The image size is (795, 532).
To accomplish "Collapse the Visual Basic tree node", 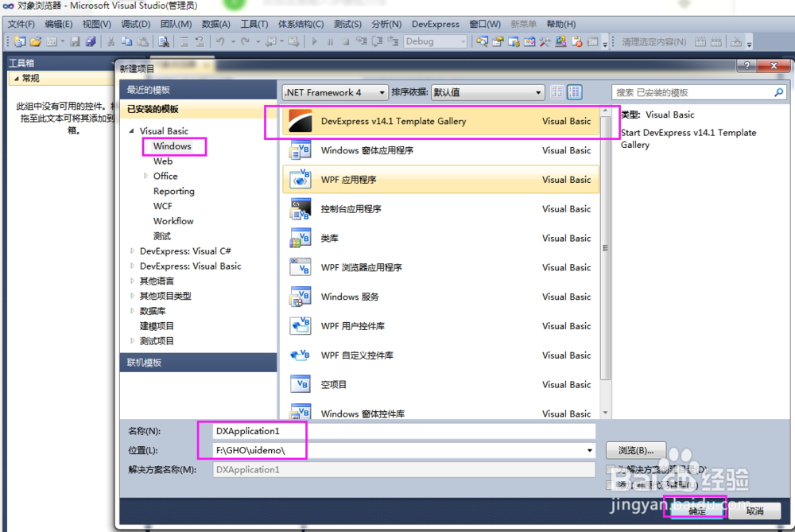I will (x=132, y=131).
